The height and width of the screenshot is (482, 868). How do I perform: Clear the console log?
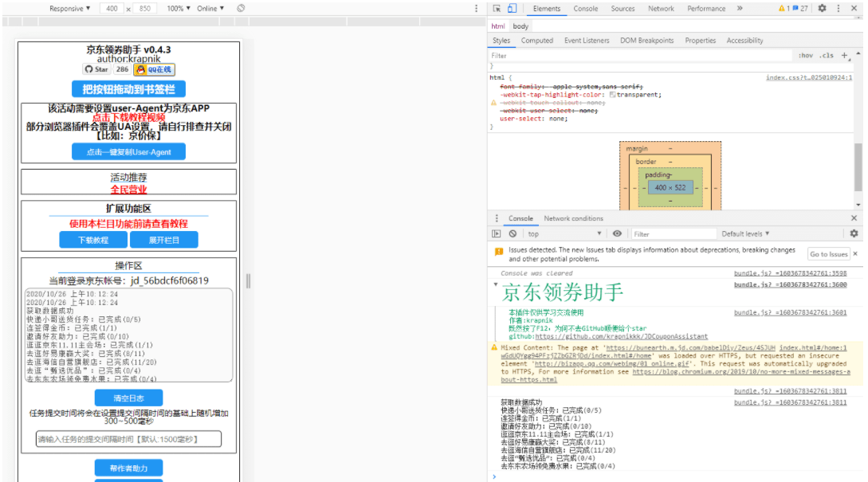(x=513, y=233)
